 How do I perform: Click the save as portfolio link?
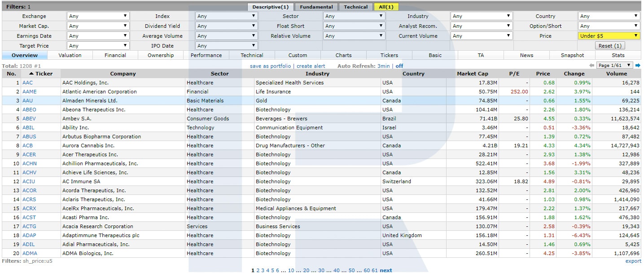(x=270, y=66)
